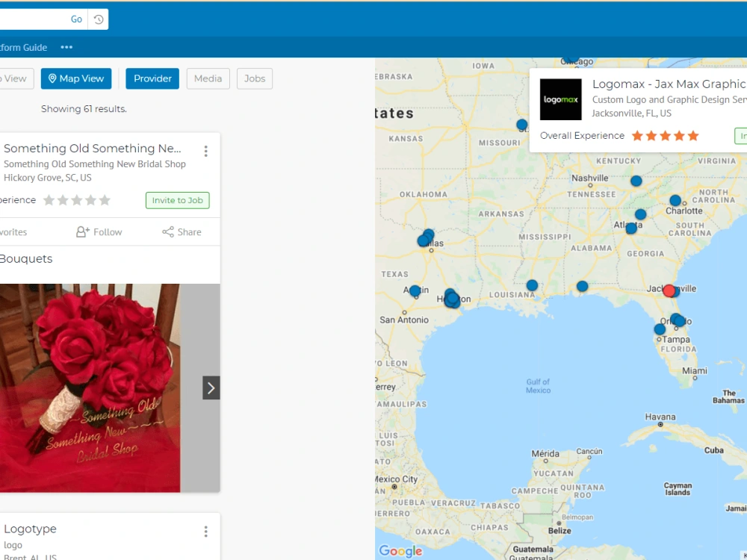Select the map marker near Tampa
This screenshot has height=560, width=747.
tap(660, 329)
